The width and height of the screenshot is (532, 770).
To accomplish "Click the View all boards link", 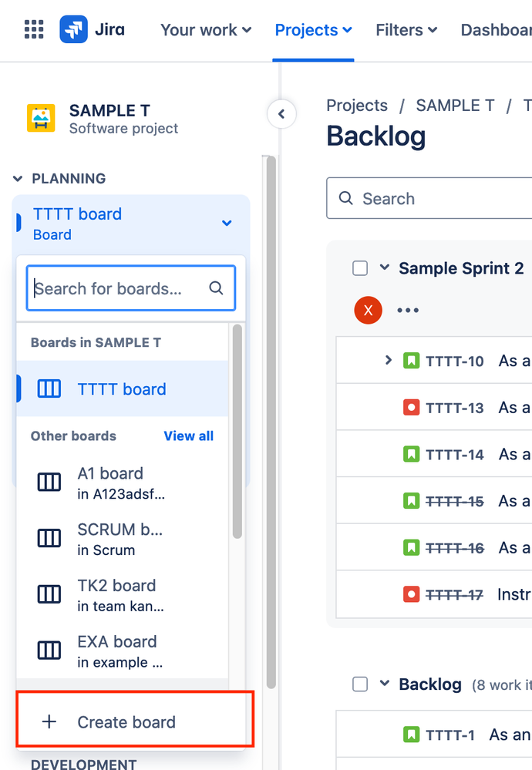I will point(189,435).
